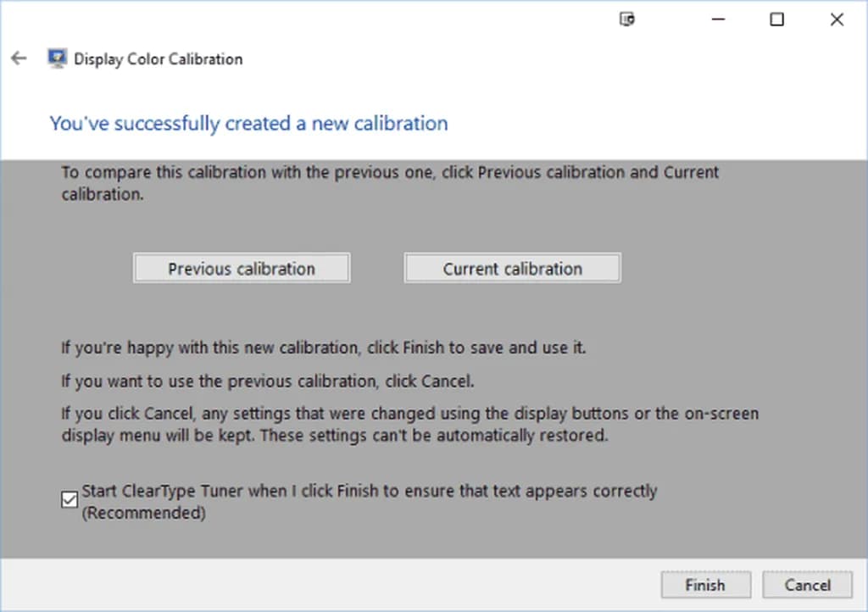Screen dimensions: 868x612
Task: Maximize the calibration wizard window
Action: tap(776, 19)
